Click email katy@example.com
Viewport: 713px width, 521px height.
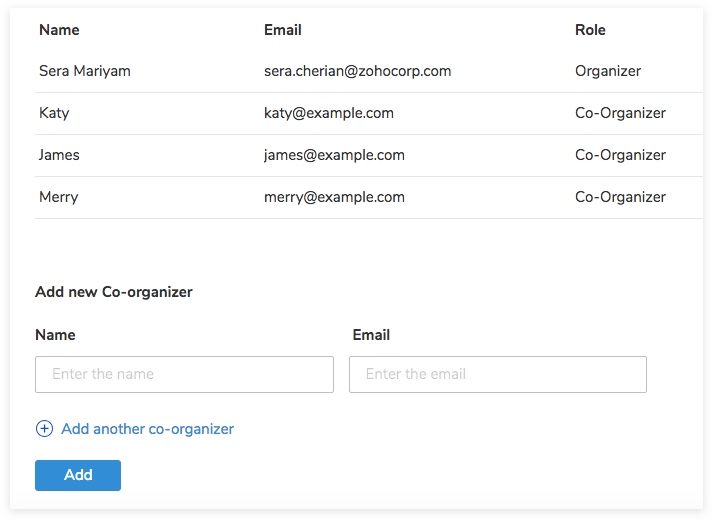328,113
